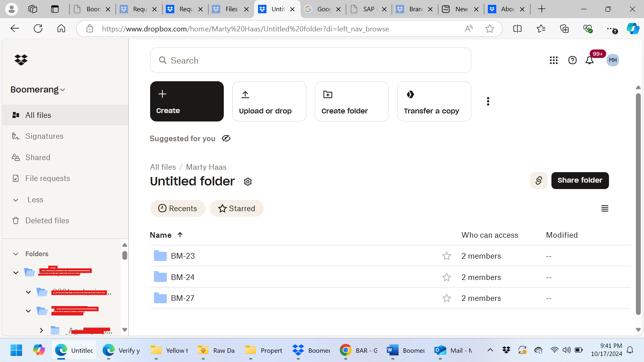
Task: Click the Dropbox icon in the system tray
Action: pos(506,350)
